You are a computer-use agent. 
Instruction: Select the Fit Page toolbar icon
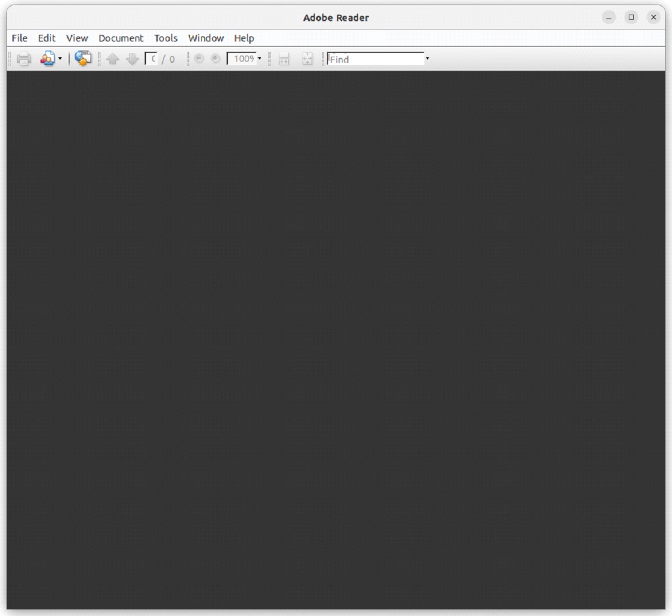[x=307, y=58]
